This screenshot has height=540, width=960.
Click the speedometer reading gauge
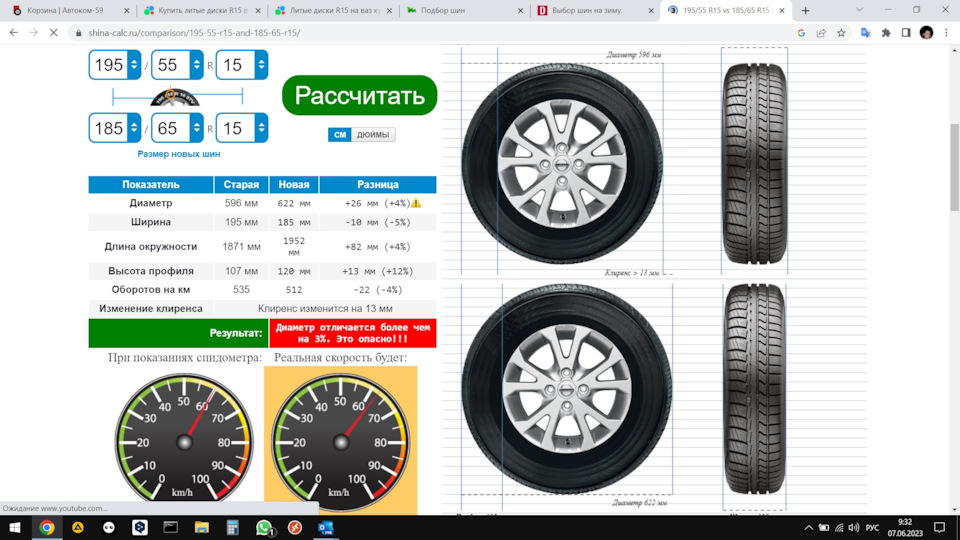[184, 441]
